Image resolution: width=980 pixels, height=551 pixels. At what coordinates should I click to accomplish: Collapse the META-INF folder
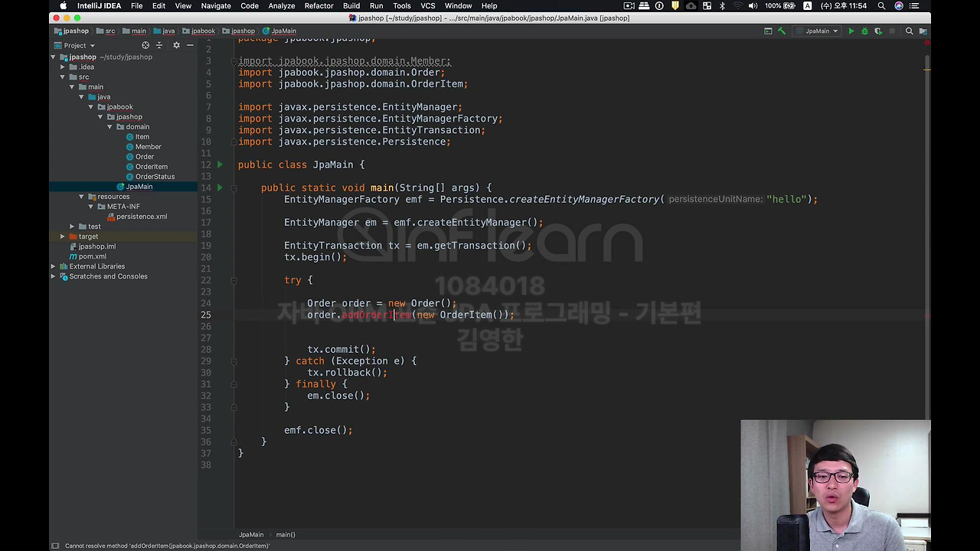click(91, 207)
